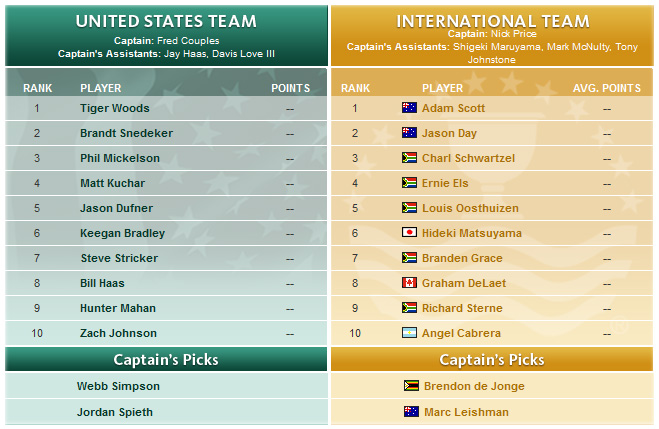Select Jordan Spieth captain's pick
The width and height of the screenshot is (659, 429).
pos(114,412)
